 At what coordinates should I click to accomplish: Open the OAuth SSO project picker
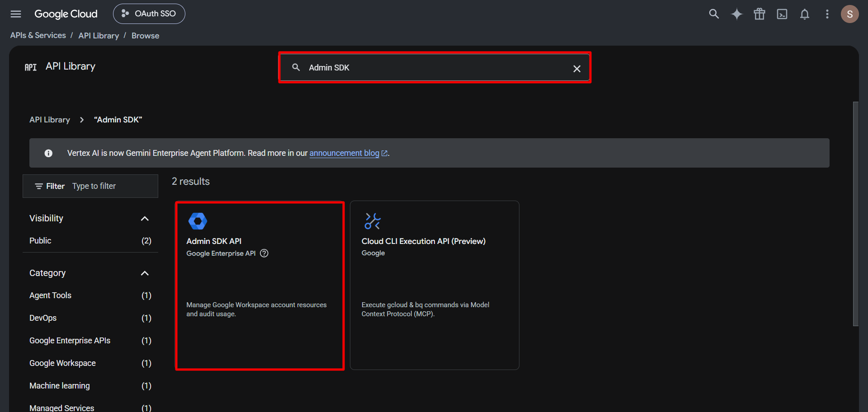pos(149,14)
